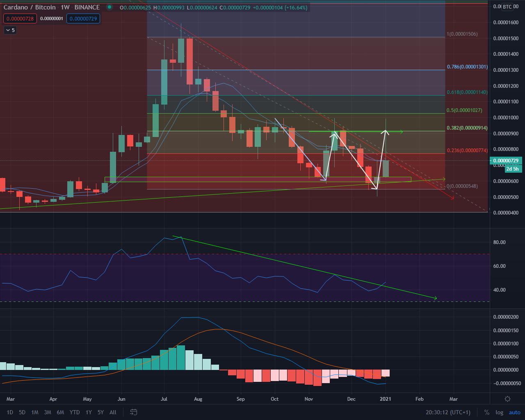Click the Fibonacci label 0.618(0.00001140)
Image resolution: width=525 pixels, height=420 pixels.
point(467,92)
